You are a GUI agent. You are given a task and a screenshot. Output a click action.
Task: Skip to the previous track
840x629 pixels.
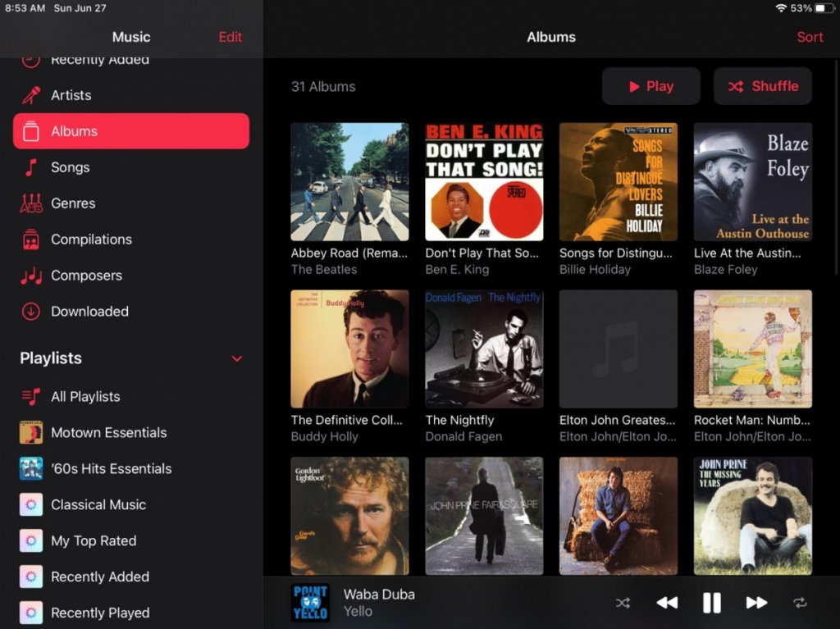pyautogui.click(x=667, y=603)
